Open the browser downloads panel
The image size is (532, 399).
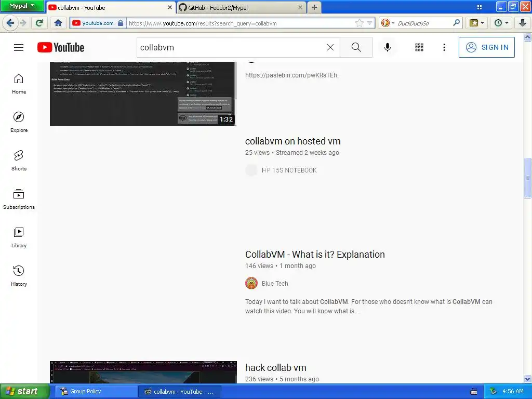click(523, 23)
